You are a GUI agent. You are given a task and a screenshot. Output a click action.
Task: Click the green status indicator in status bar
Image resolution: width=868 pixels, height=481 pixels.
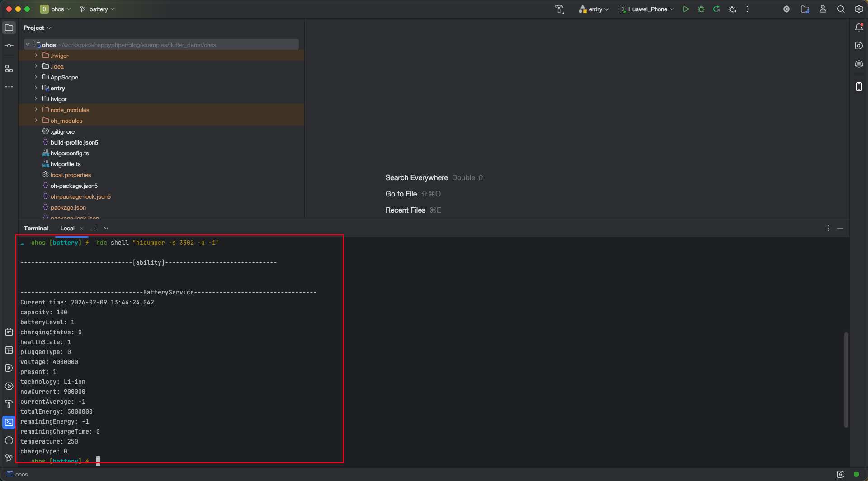856,474
